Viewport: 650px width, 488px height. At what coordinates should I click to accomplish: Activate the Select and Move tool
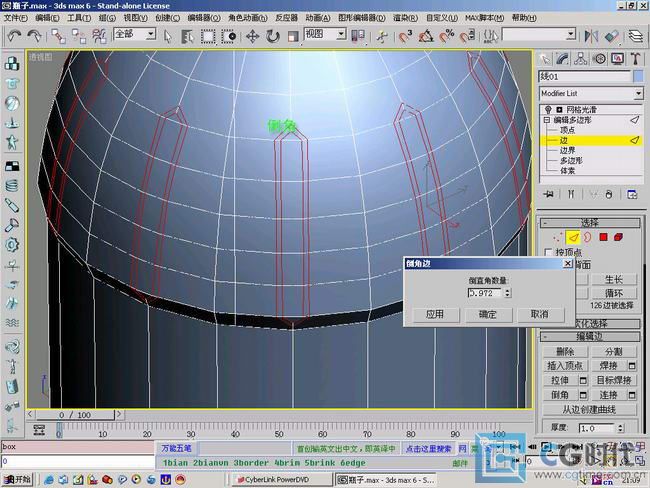tap(252, 36)
